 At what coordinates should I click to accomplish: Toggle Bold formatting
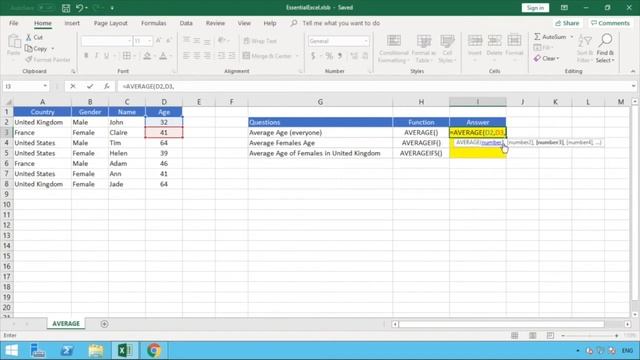coord(86,56)
